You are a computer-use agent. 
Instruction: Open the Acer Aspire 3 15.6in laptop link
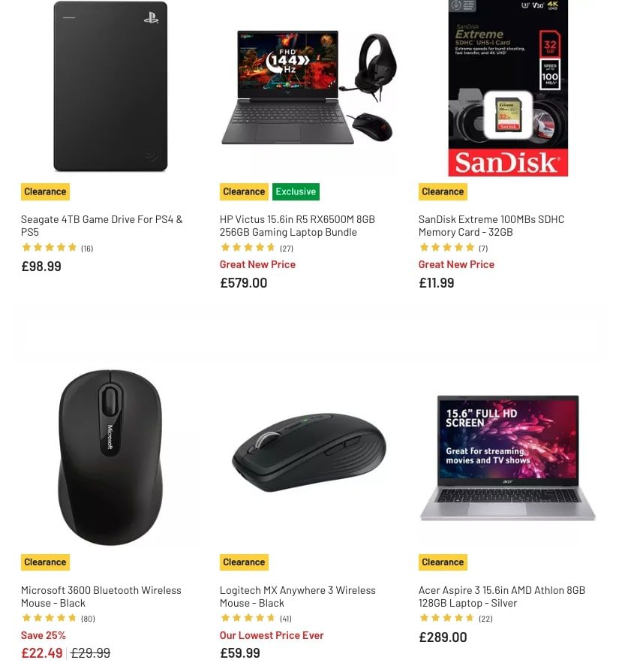[x=502, y=596]
